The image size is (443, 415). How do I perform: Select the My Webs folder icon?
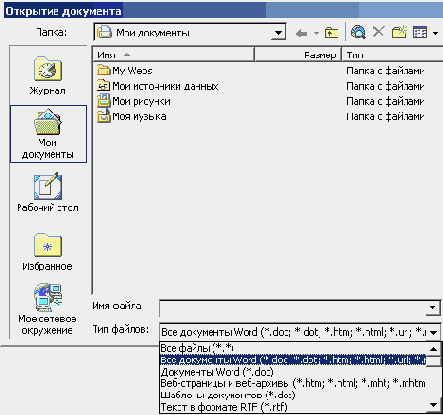pyautogui.click(x=103, y=70)
